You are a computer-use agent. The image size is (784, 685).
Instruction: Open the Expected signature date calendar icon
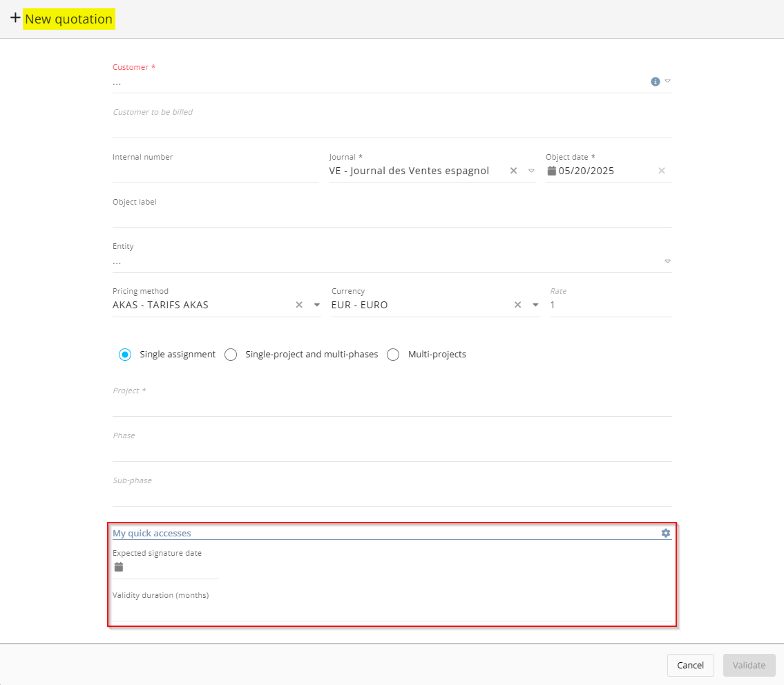click(119, 567)
